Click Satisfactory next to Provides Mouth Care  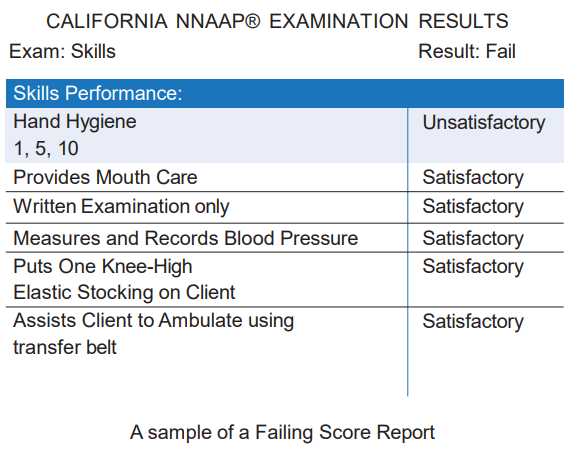pos(473,177)
